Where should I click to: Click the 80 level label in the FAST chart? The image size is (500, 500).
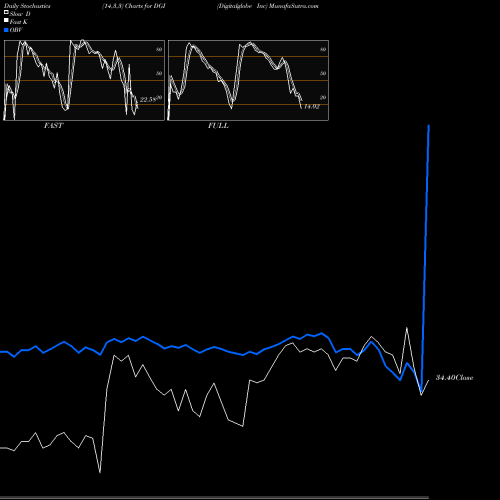click(159, 49)
